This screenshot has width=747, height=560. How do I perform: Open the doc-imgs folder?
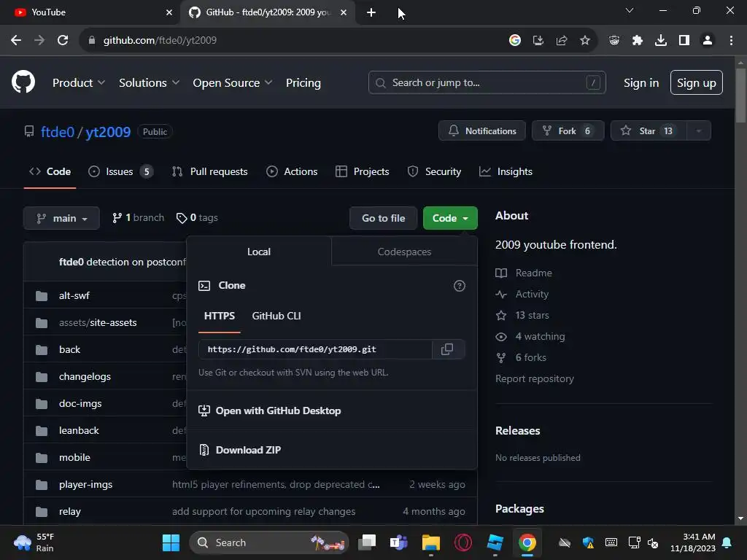(x=80, y=404)
